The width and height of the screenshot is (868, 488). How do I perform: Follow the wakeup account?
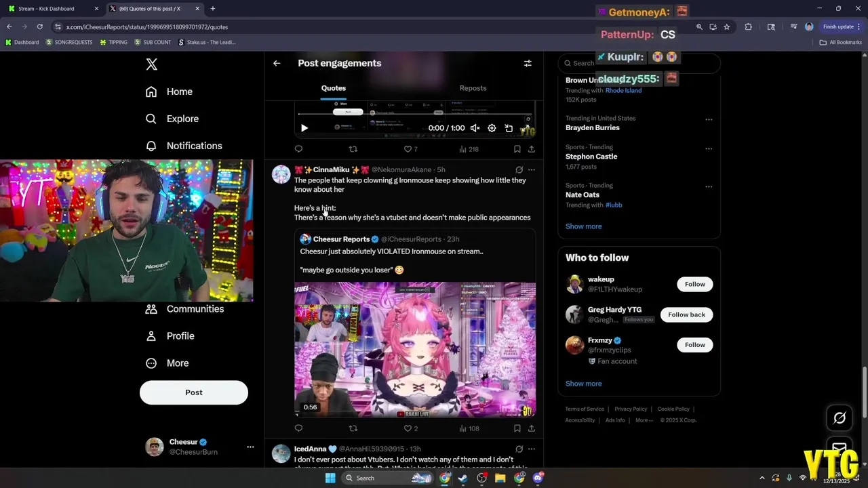pyautogui.click(x=694, y=284)
